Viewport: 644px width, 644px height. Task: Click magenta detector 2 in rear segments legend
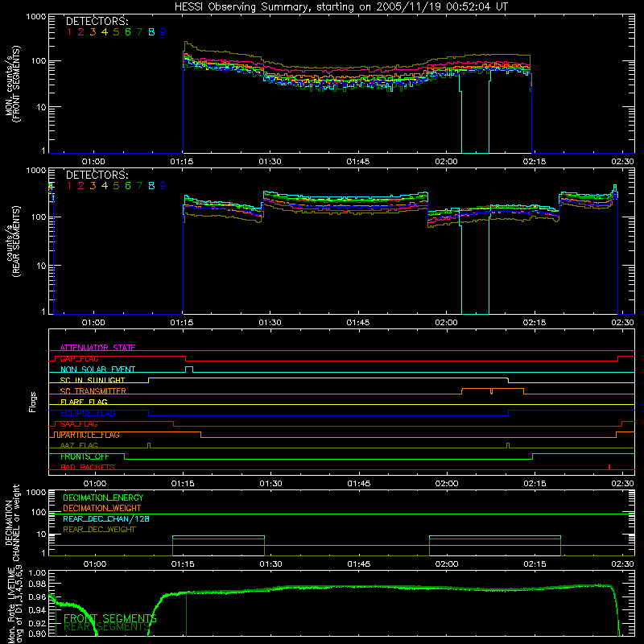pos(81,186)
